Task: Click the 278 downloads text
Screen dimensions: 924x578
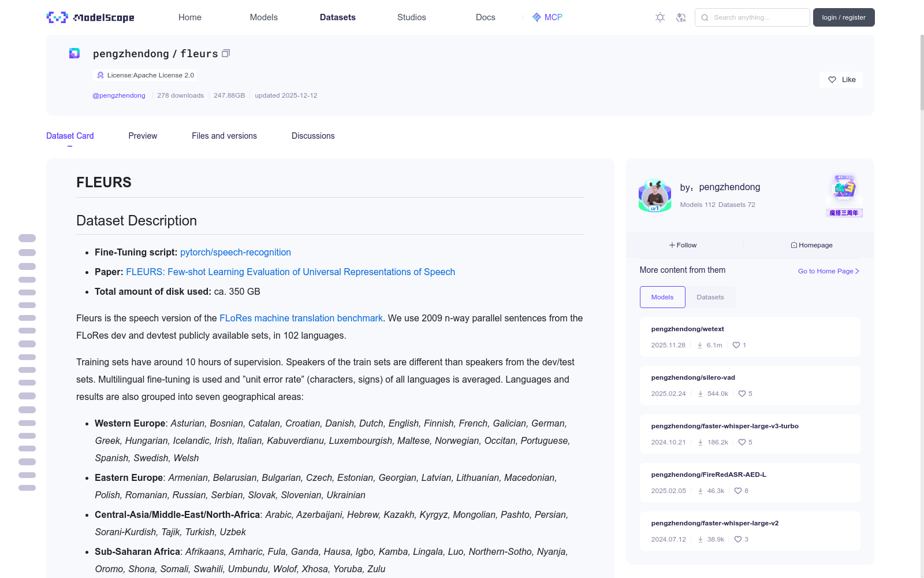Action: [180, 95]
